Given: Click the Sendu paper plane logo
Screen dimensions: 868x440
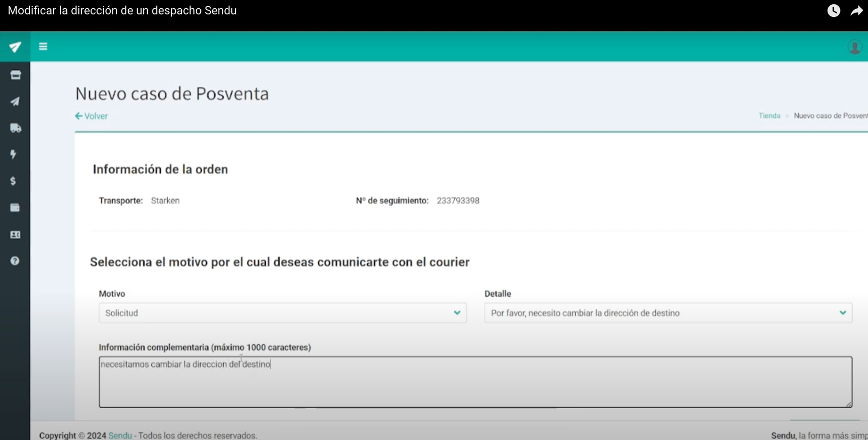Looking at the screenshot, I should tap(15, 47).
